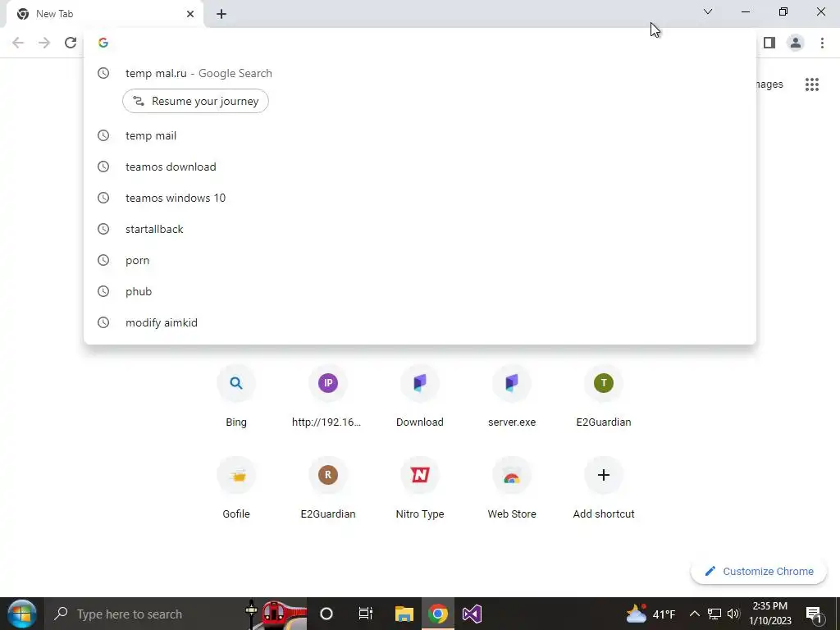Go back using the back arrow
This screenshot has height=630, width=840.
(18, 43)
